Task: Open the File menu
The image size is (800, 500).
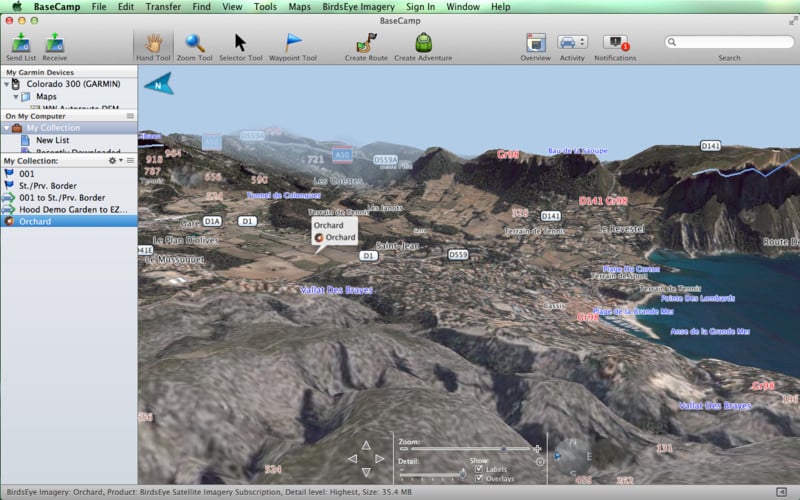Action: pos(99,7)
